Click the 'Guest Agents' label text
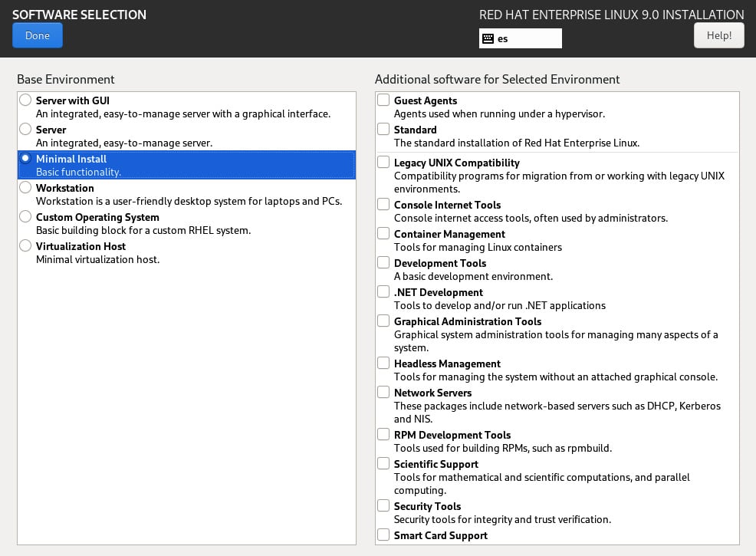This screenshot has height=556, width=756. click(x=426, y=100)
